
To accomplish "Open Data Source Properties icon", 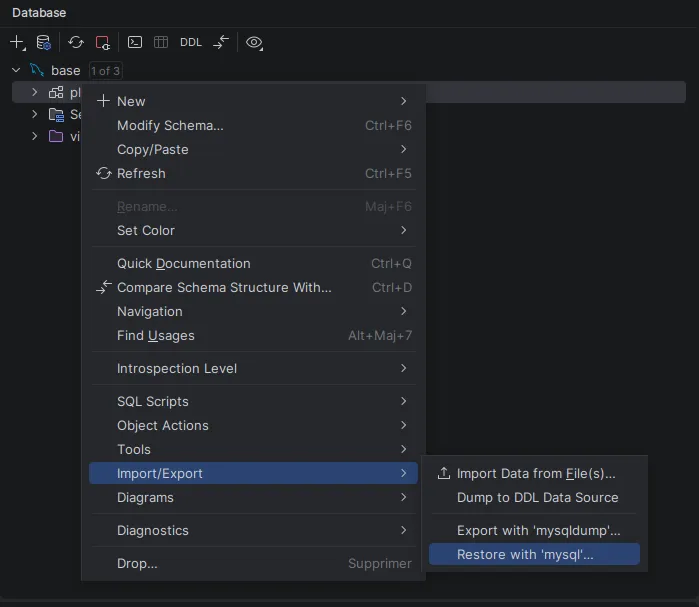I will pyautogui.click(x=44, y=42).
